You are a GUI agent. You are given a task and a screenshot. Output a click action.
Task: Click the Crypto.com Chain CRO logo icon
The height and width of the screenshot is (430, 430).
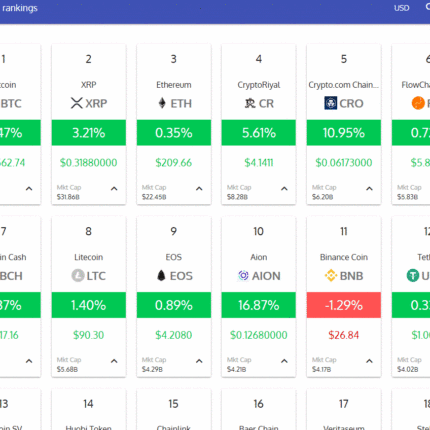[x=330, y=103]
